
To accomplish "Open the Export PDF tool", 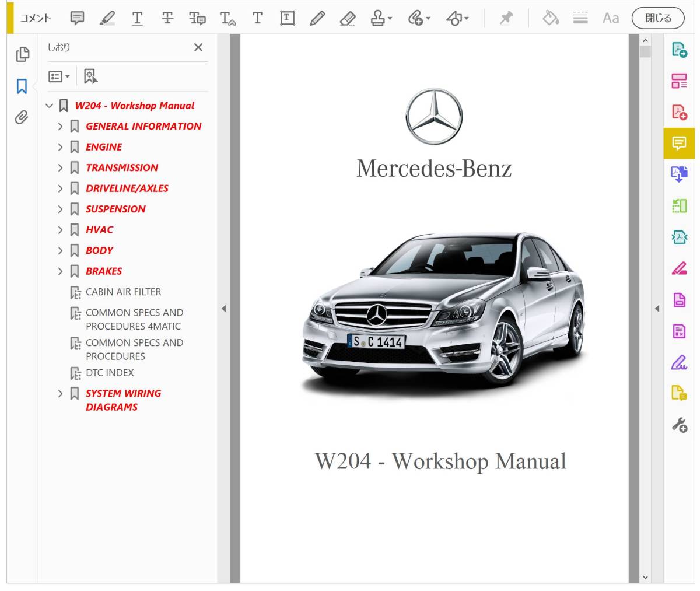I will point(679,49).
